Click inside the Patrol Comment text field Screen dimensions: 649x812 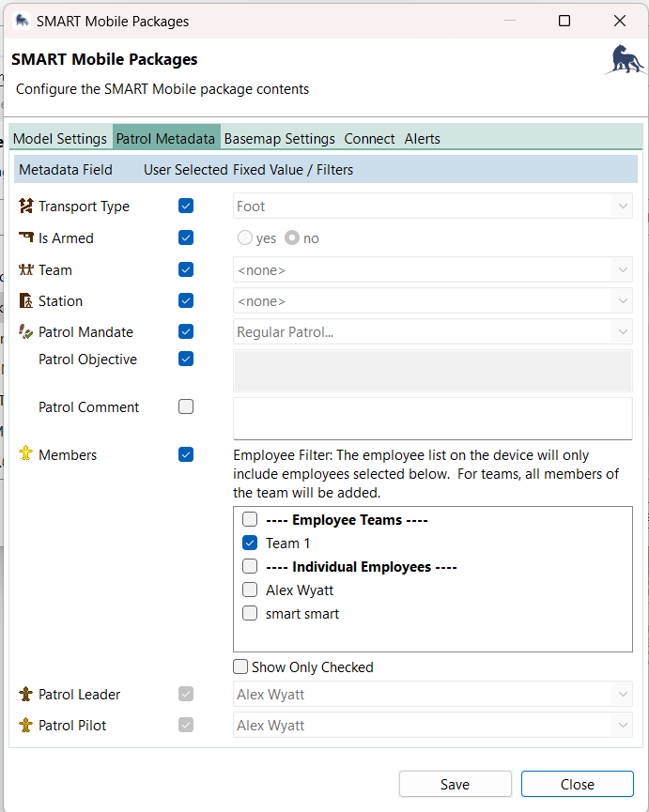pos(432,418)
